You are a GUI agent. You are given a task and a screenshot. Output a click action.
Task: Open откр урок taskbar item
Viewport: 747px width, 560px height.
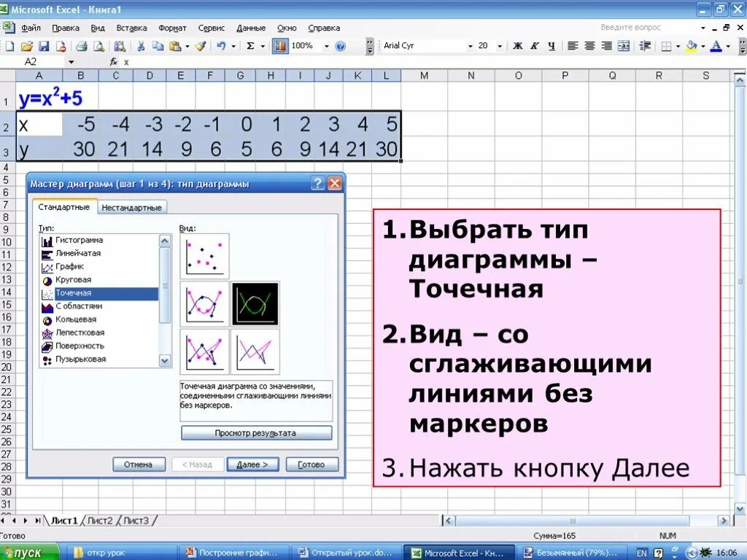pyautogui.click(x=121, y=553)
